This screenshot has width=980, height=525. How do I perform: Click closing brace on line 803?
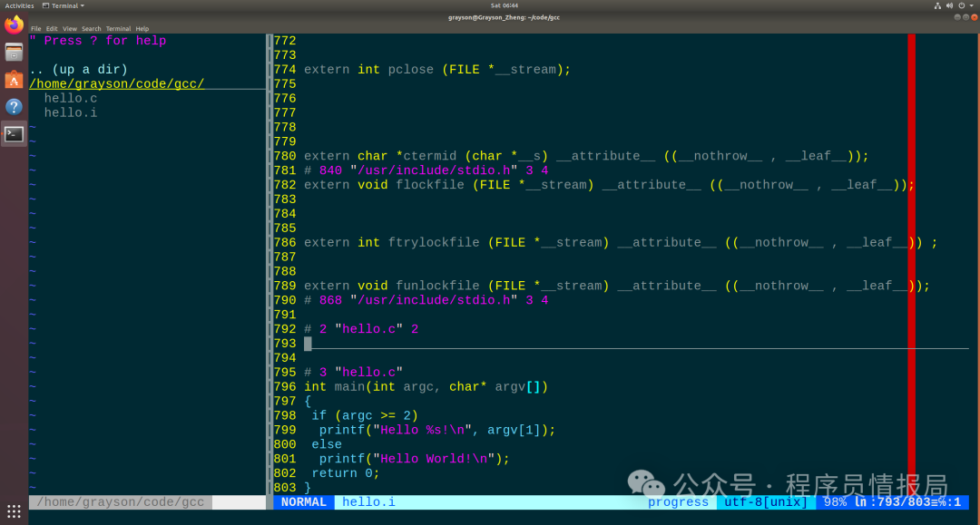click(x=308, y=487)
